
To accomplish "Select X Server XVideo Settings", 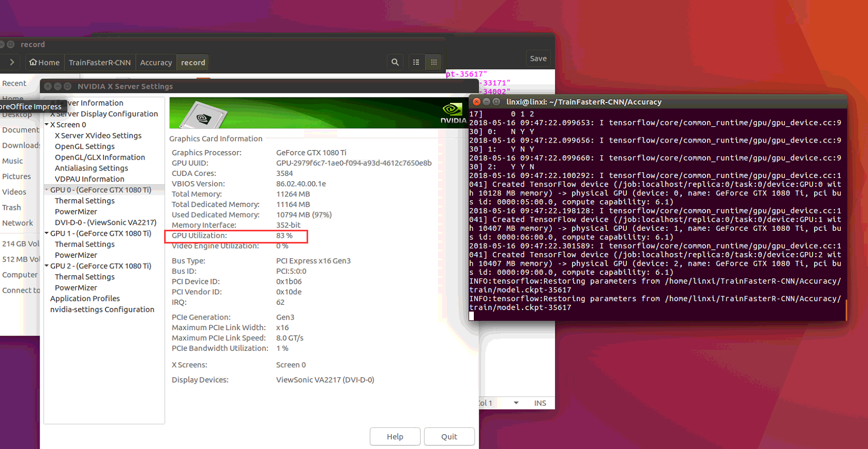I will (98, 135).
